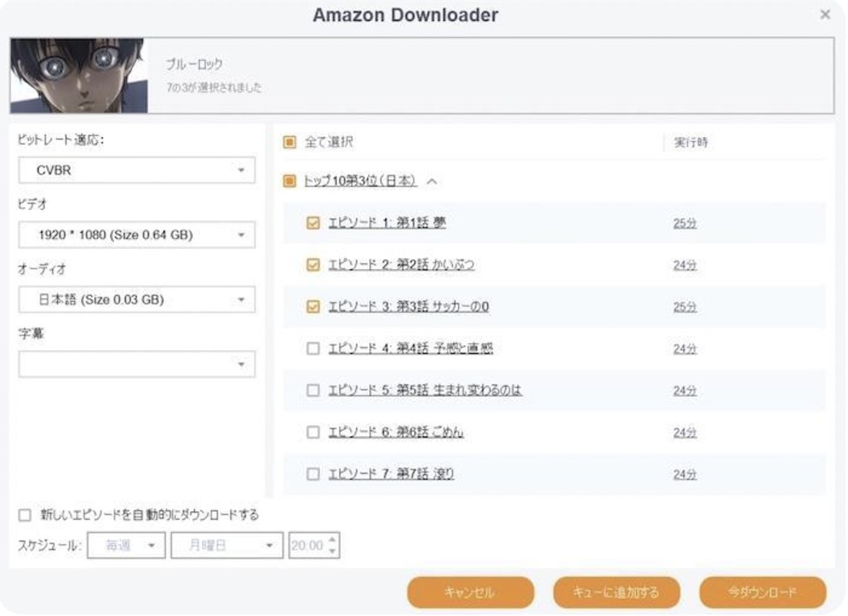
Task: Click the 24分 duration of episode 5
Action: (685, 391)
